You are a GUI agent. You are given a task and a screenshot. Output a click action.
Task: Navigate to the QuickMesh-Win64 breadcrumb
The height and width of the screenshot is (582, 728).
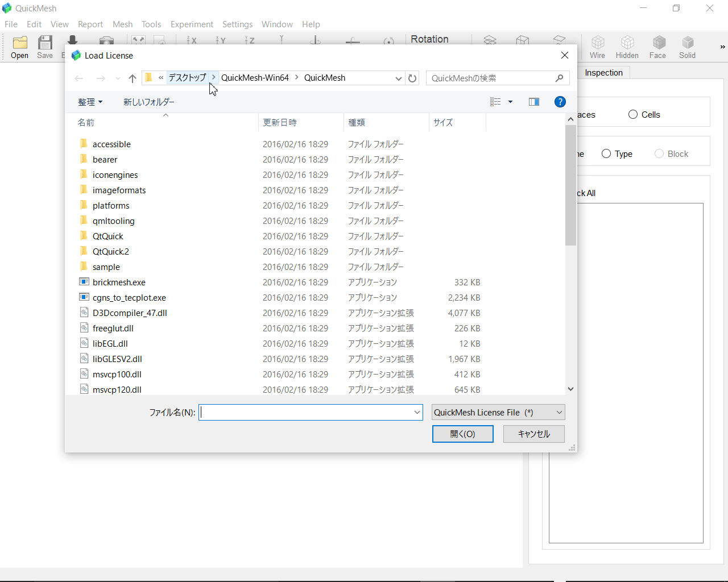[x=255, y=78]
